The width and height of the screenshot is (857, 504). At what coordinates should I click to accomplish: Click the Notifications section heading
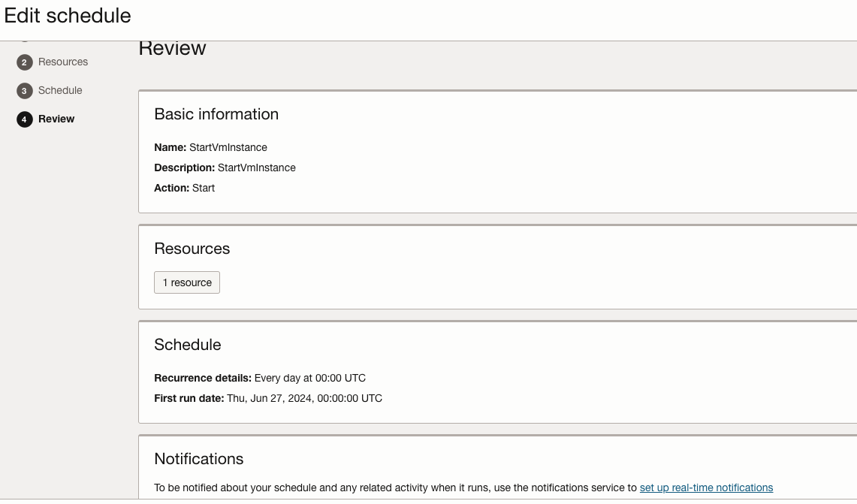(x=199, y=459)
